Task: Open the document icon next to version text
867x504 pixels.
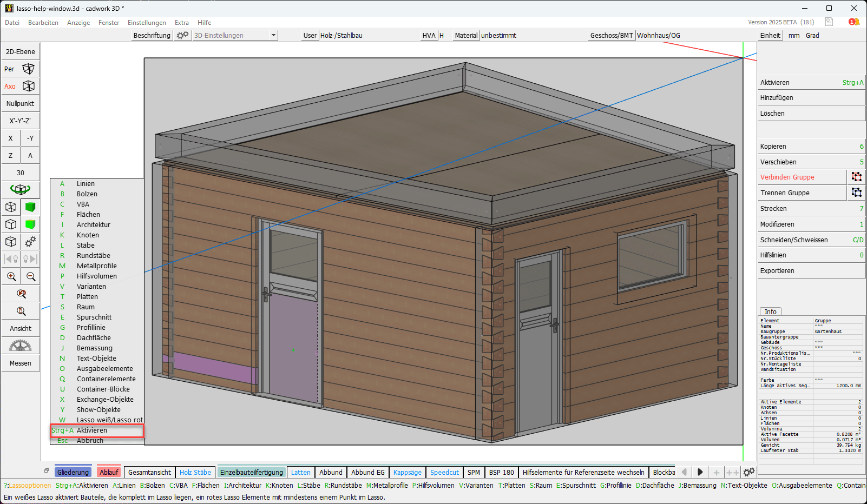Action: 829,22
